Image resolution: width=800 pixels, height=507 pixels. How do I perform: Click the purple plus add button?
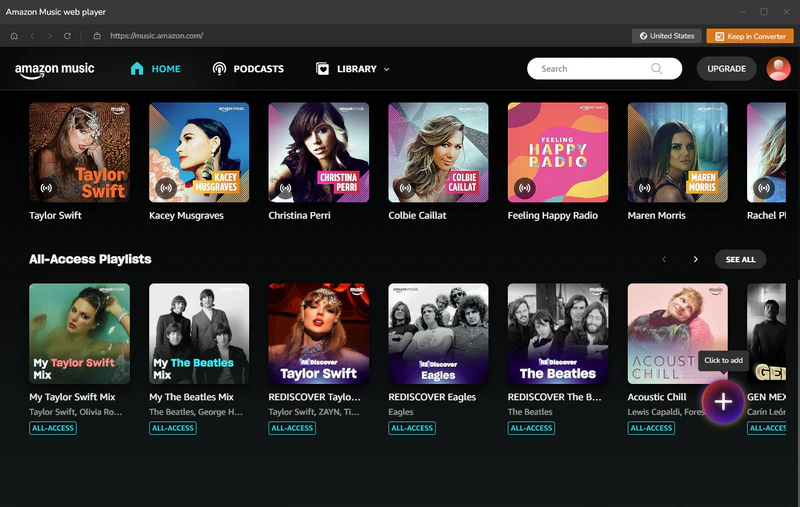723,402
